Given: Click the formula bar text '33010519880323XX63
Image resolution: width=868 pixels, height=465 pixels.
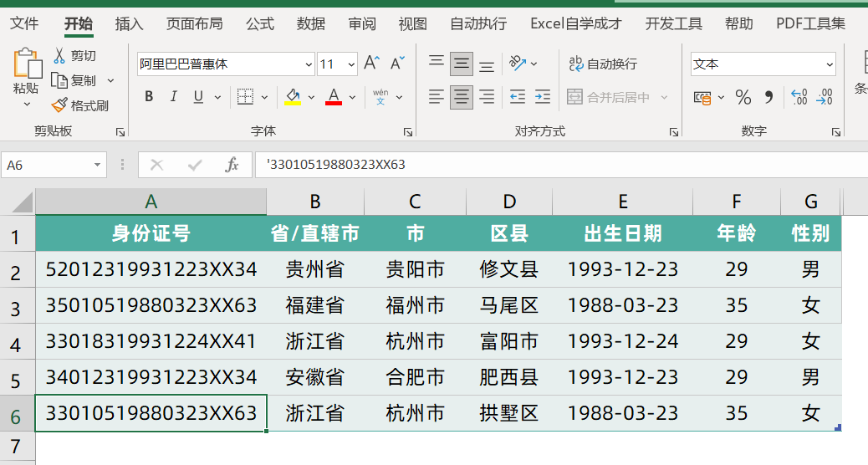Looking at the screenshot, I should pos(336,165).
